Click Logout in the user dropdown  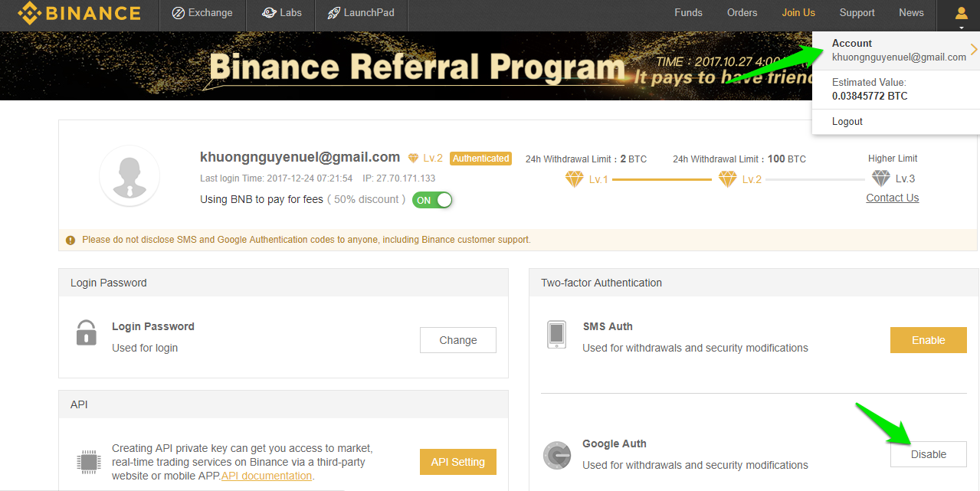[x=847, y=121]
